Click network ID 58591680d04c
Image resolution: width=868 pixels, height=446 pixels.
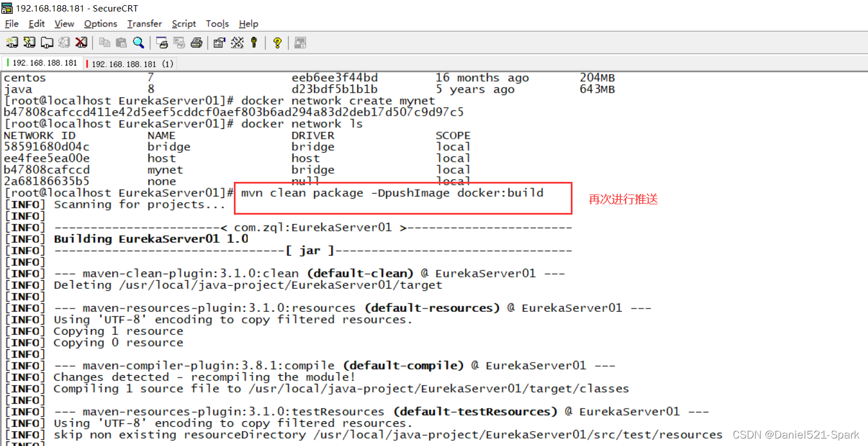tap(47, 147)
